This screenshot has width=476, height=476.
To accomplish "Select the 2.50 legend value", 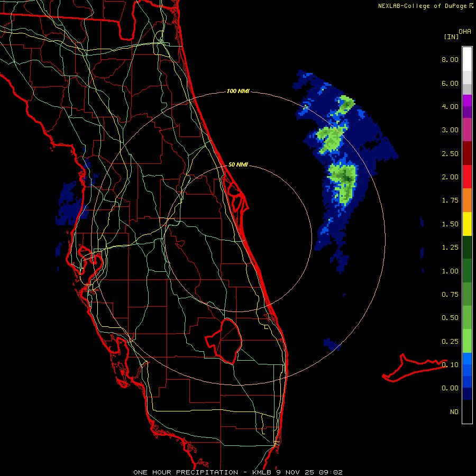I will click(450, 153).
